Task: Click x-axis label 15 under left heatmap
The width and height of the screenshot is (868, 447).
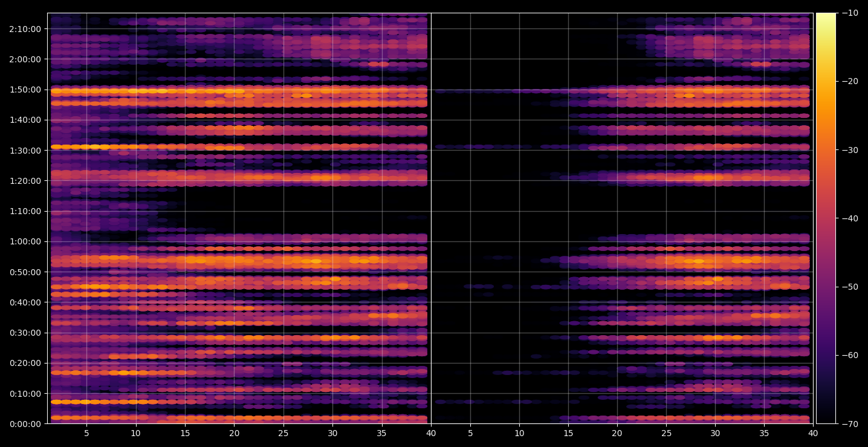Action: (x=185, y=434)
